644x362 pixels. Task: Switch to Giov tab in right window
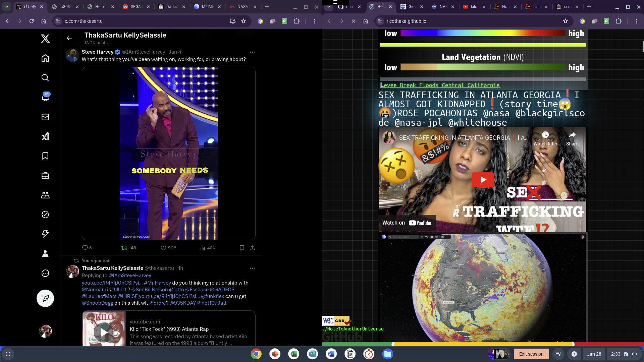point(412,7)
